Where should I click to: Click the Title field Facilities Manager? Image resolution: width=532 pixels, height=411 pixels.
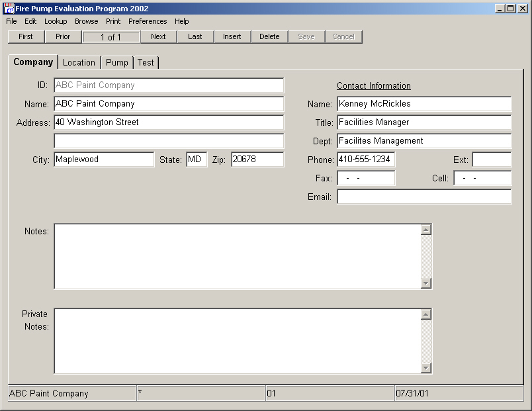[424, 122]
